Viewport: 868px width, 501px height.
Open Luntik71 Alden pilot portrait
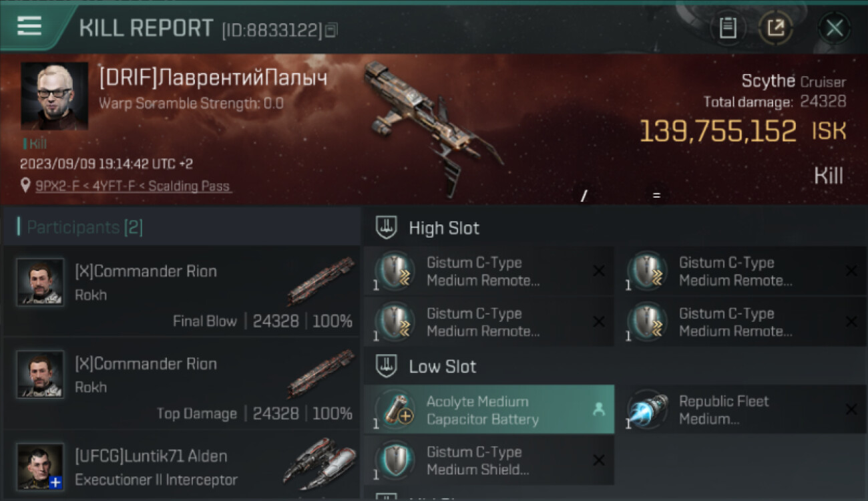[41, 466]
